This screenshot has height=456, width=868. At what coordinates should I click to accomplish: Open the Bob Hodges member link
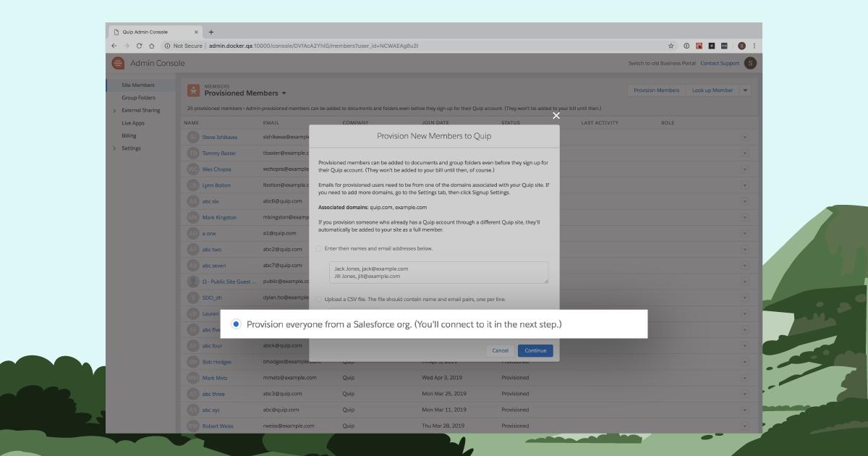point(217,361)
